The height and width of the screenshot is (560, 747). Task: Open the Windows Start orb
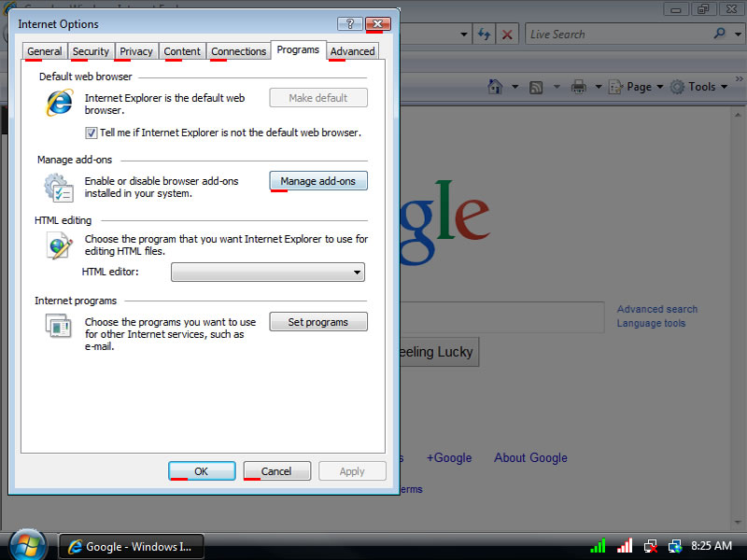27,545
